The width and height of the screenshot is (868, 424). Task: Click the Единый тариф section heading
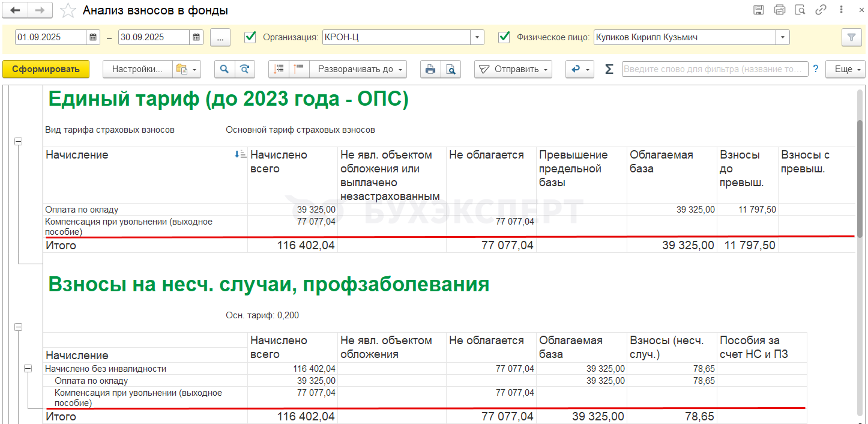tap(228, 99)
